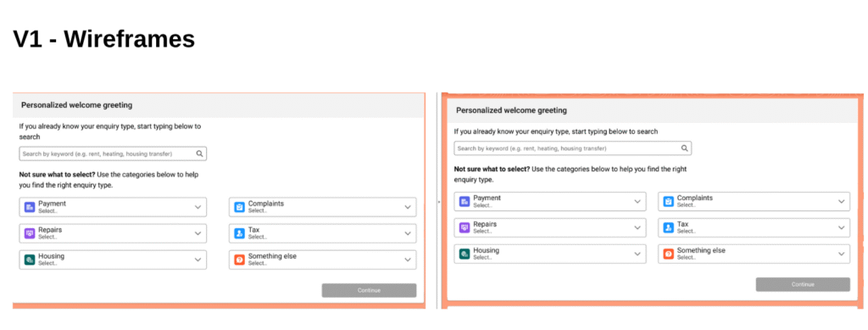
Task: Open the Repairs dropdown in right wireframe
Action: pyautogui.click(x=549, y=227)
